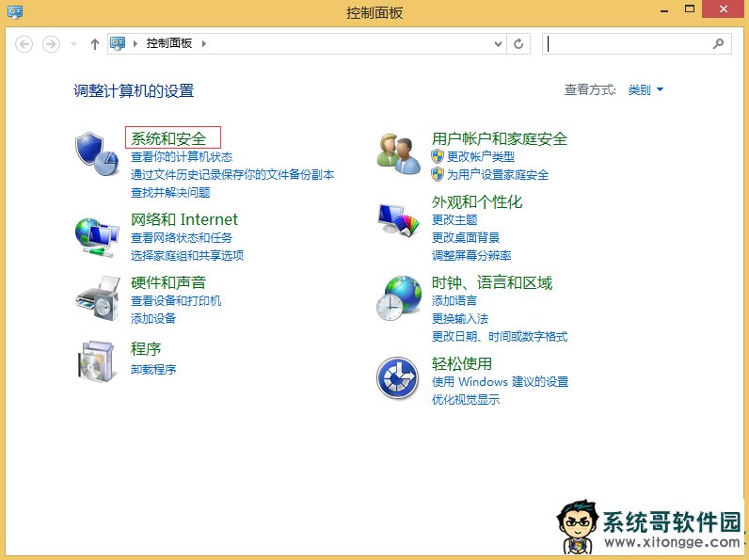Open 外观和个性化 category
This screenshot has width=749, height=560.
(477, 201)
